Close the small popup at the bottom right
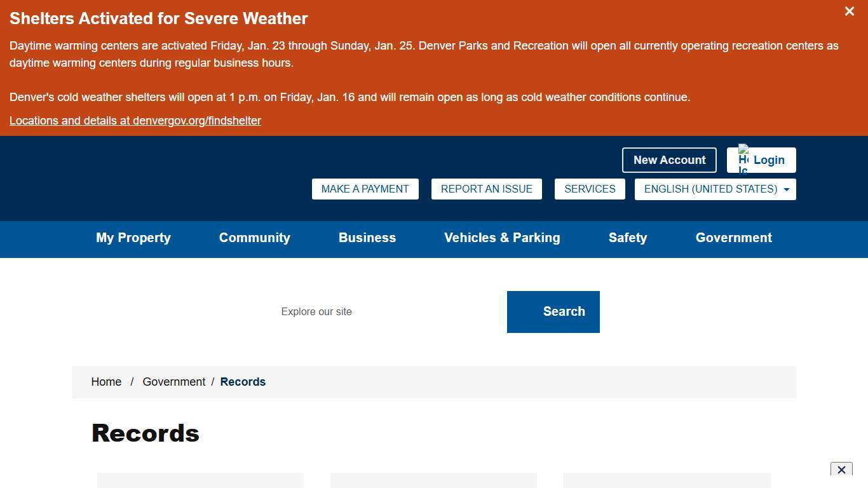The image size is (868, 488). (841, 470)
